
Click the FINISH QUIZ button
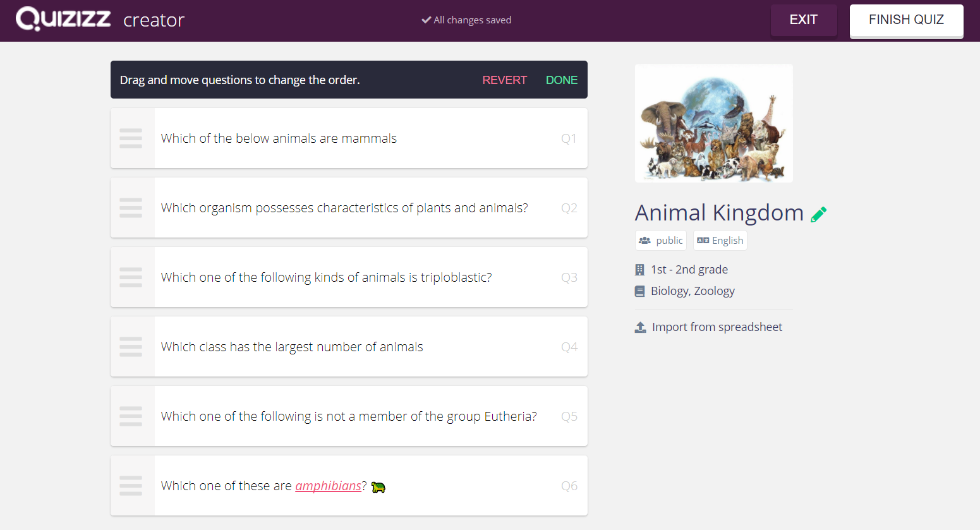906,20
